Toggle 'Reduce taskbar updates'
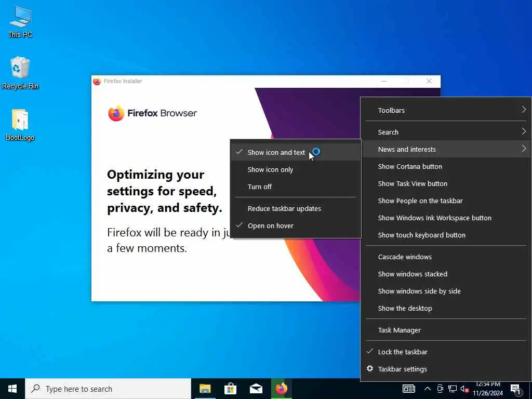532x399 pixels. click(296, 208)
